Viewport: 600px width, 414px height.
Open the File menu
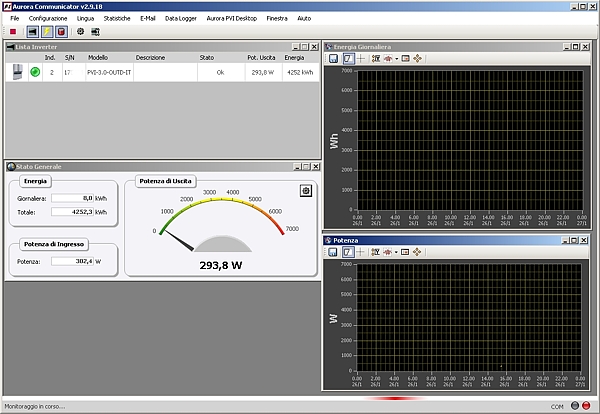tap(15, 18)
